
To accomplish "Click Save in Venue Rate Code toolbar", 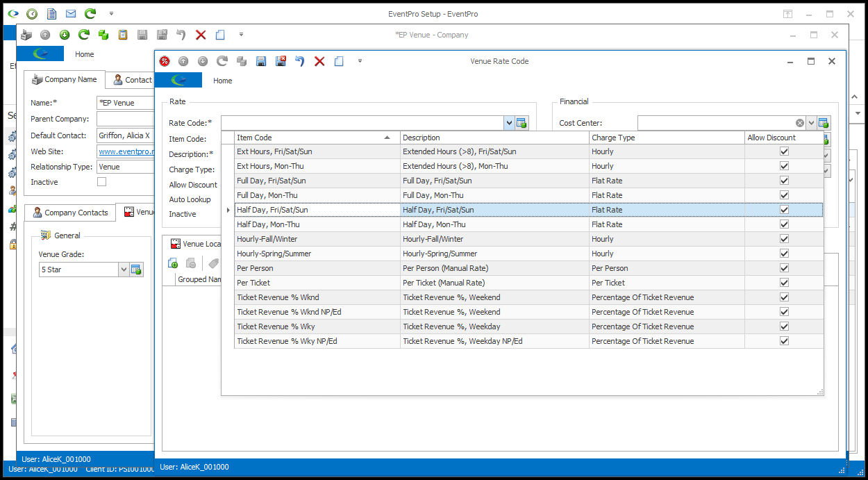I will click(261, 61).
